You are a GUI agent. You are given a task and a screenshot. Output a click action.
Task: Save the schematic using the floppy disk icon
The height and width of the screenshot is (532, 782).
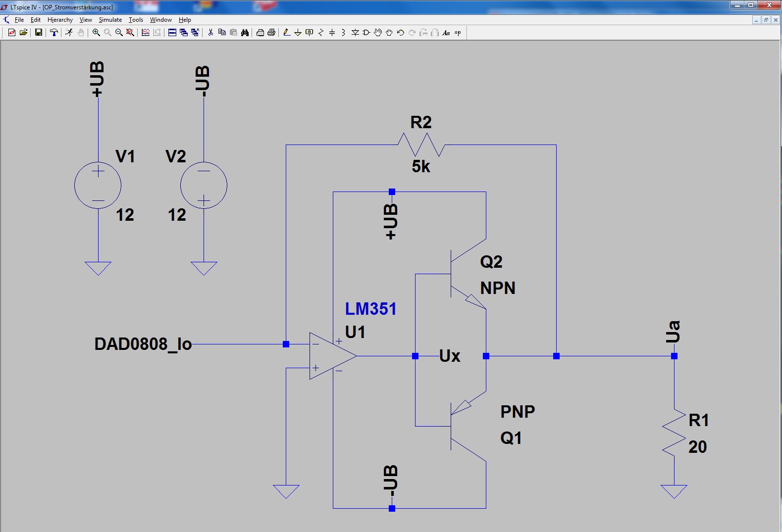39,33
